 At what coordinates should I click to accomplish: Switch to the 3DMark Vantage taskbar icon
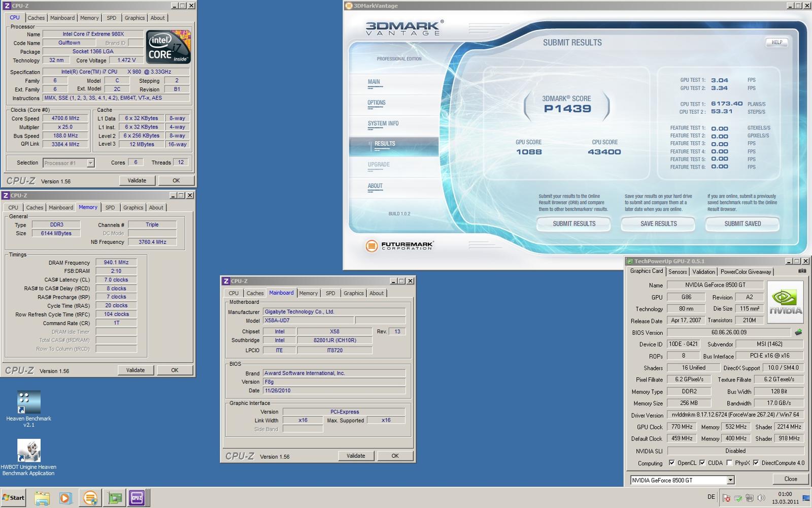click(x=90, y=498)
